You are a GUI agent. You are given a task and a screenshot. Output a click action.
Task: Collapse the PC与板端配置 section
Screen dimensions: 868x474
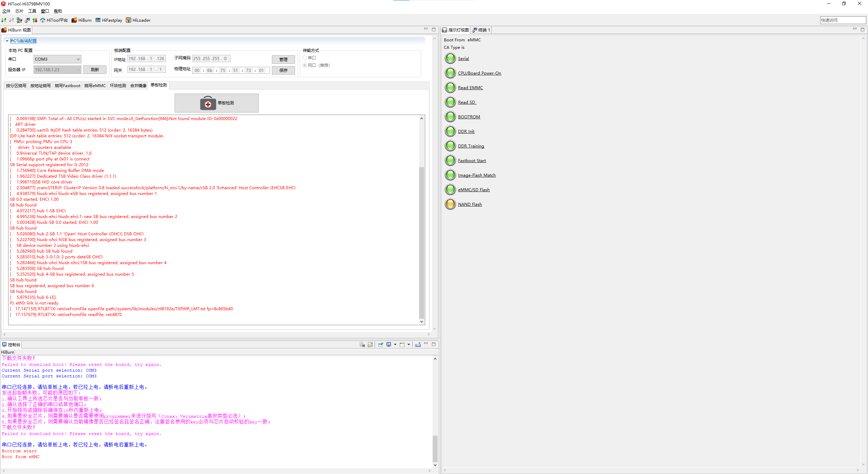[7, 41]
